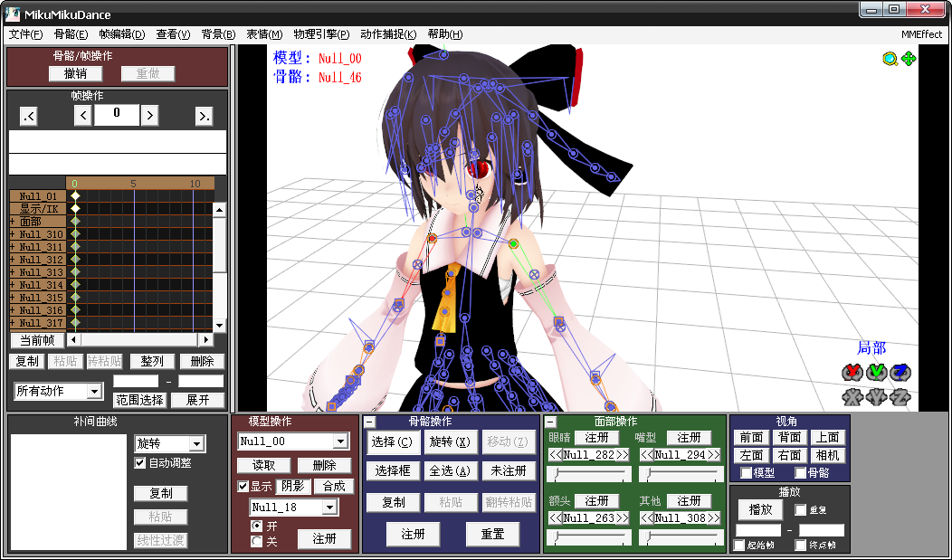Jump to first frame with .< button
The image size is (952, 560).
tap(29, 116)
